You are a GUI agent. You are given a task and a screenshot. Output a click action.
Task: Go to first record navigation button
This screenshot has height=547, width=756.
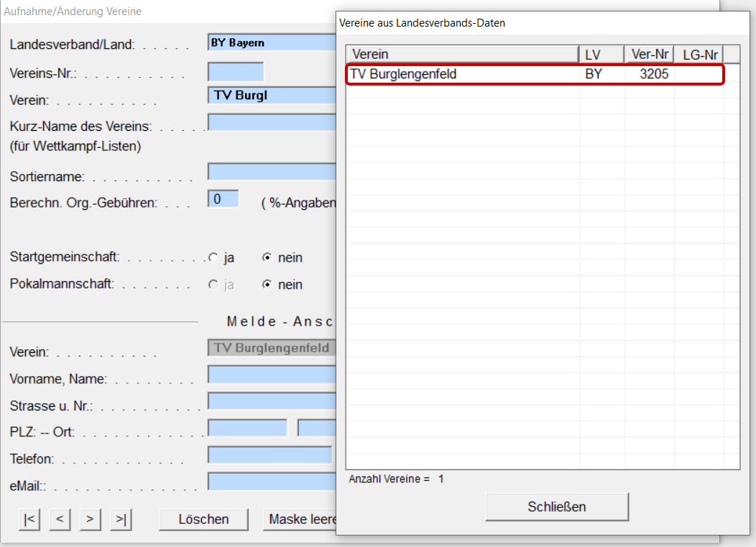(x=29, y=519)
